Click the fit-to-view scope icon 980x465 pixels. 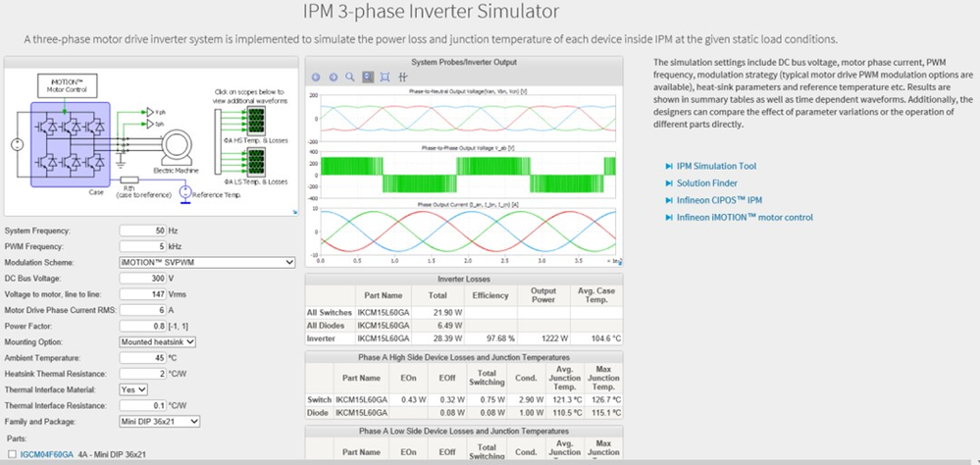385,77
